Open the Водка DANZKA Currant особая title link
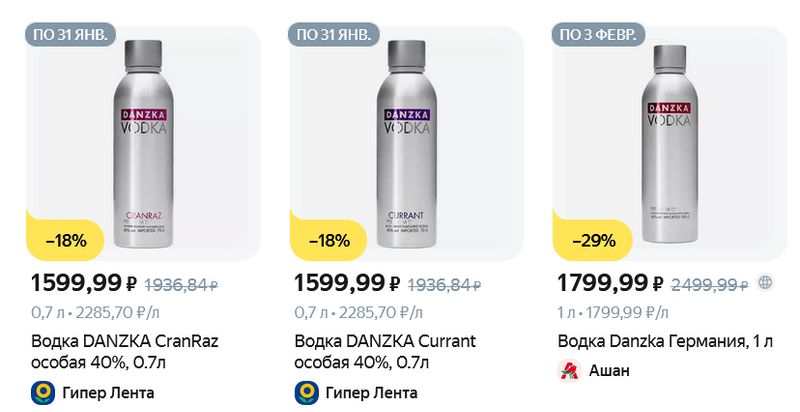 [x=384, y=351]
